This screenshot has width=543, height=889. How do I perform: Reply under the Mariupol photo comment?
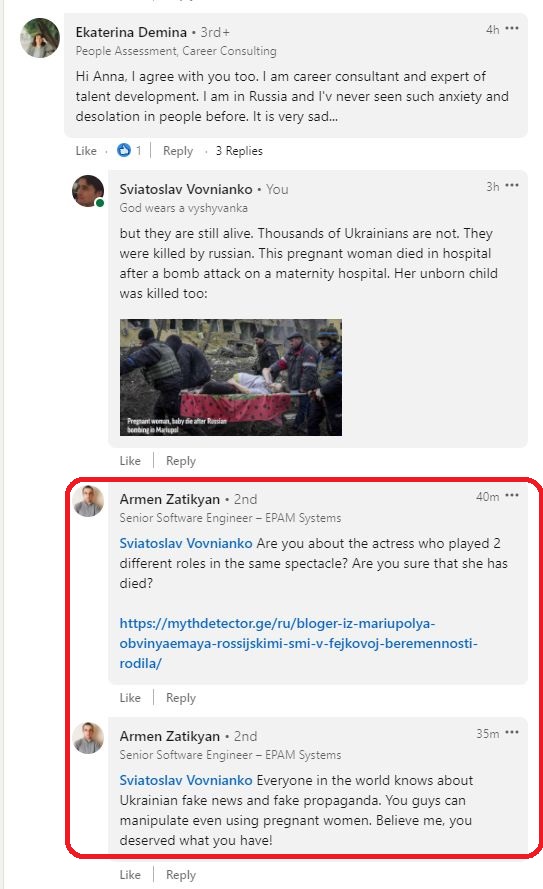(x=181, y=461)
